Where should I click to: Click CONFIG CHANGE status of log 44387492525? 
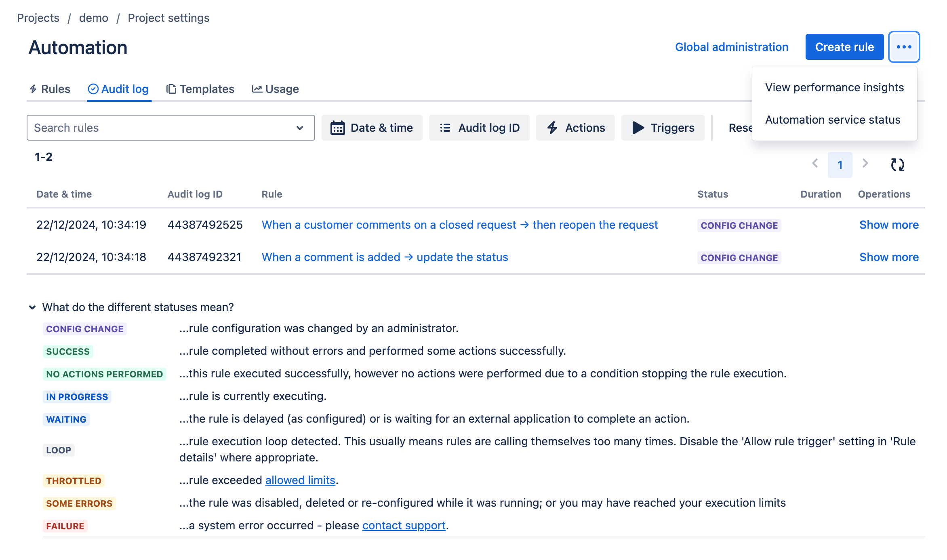click(739, 225)
